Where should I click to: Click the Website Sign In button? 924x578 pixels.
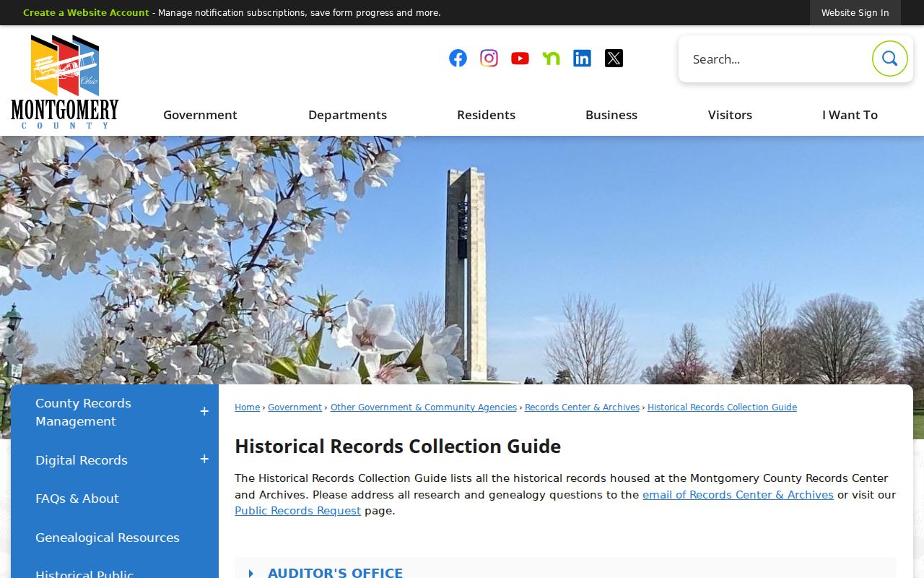click(855, 13)
